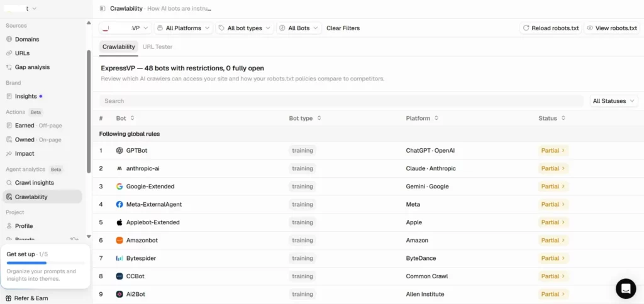Click the GPTBot OpenAI logo icon
The width and height of the screenshot is (644, 304).
(119, 151)
